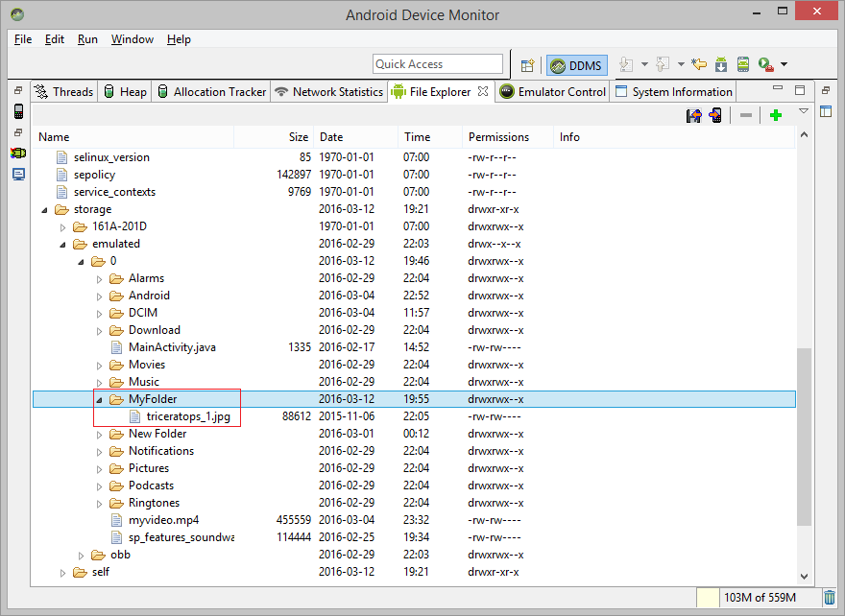Open the Previous Annotation dropdown arrow
Viewport: 845px width, 616px height.
(x=681, y=64)
